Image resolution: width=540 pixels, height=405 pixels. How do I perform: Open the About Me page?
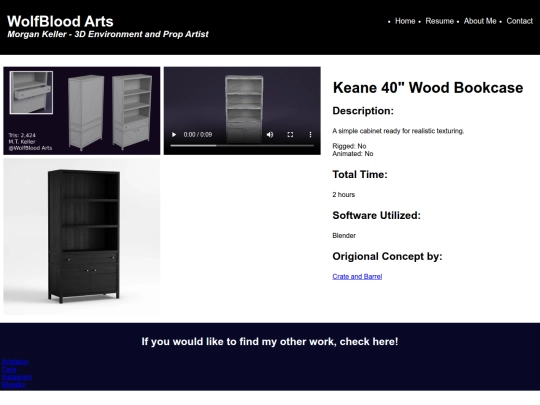480,21
